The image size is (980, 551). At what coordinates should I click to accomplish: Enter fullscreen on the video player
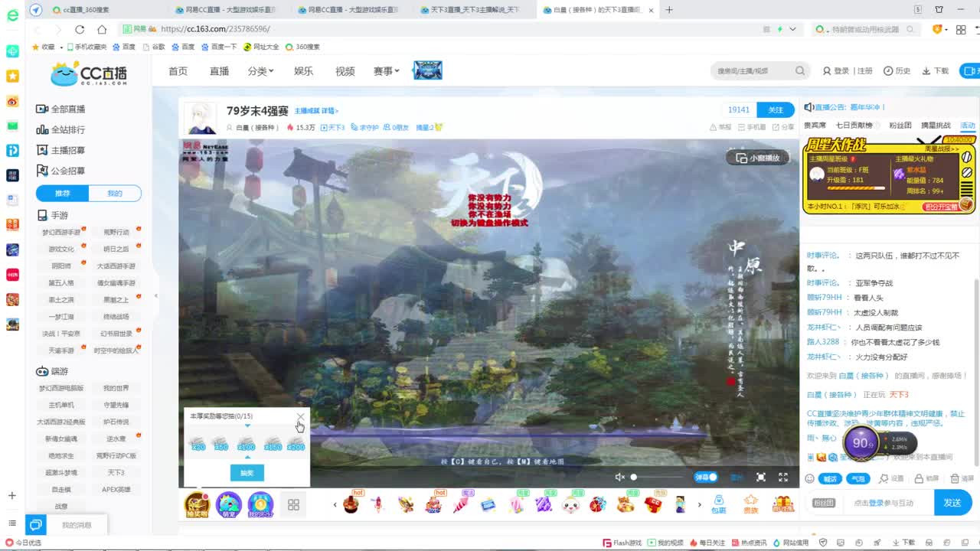tap(783, 477)
